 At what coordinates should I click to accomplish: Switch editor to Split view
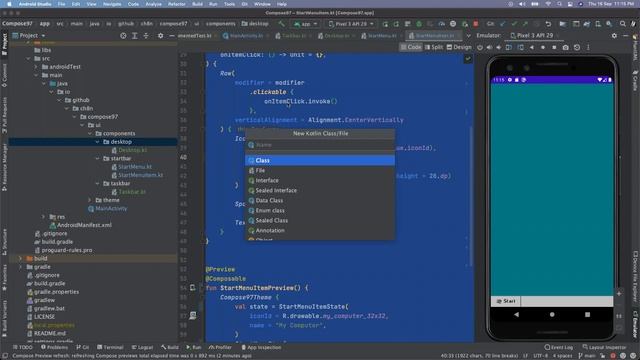434,47
